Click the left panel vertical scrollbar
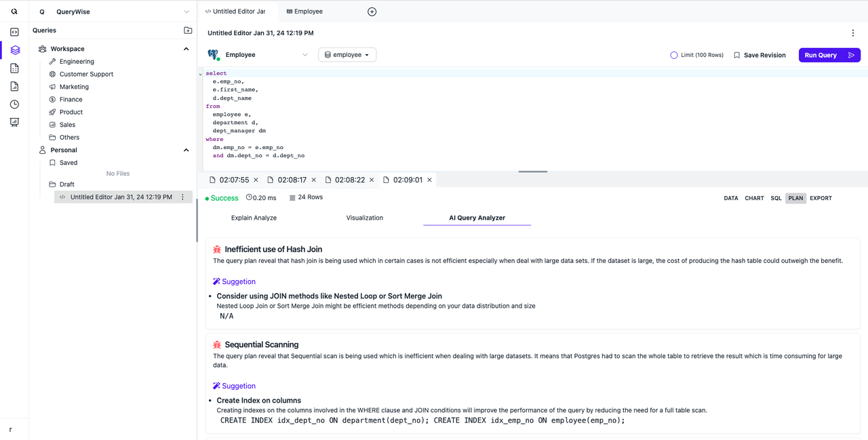This screenshot has width=868, height=440. [197, 220]
